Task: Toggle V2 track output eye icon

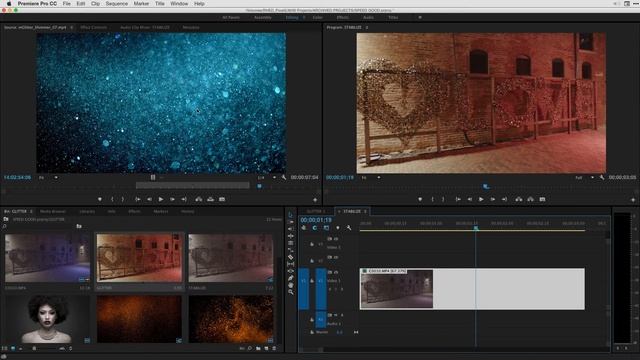Action: [x=336, y=257]
